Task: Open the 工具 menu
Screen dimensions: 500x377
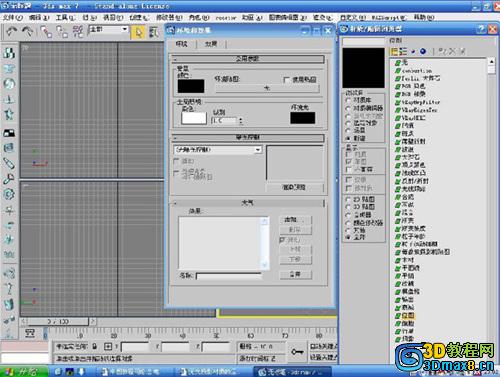Action: click(x=65, y=17)
